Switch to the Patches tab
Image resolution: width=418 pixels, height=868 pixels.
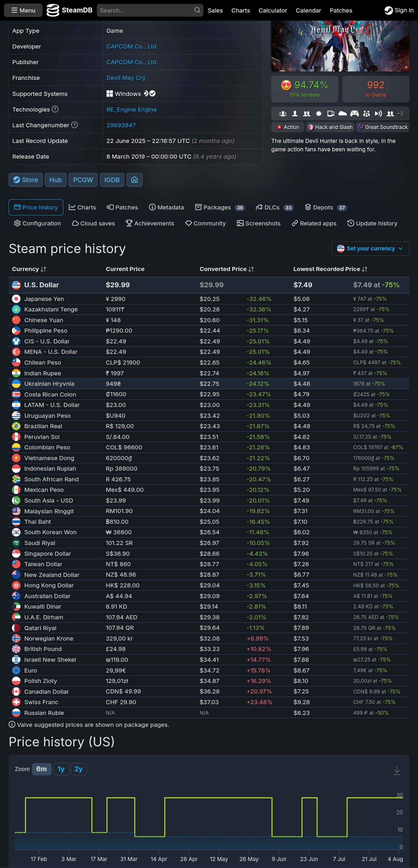tap(122, 207)
